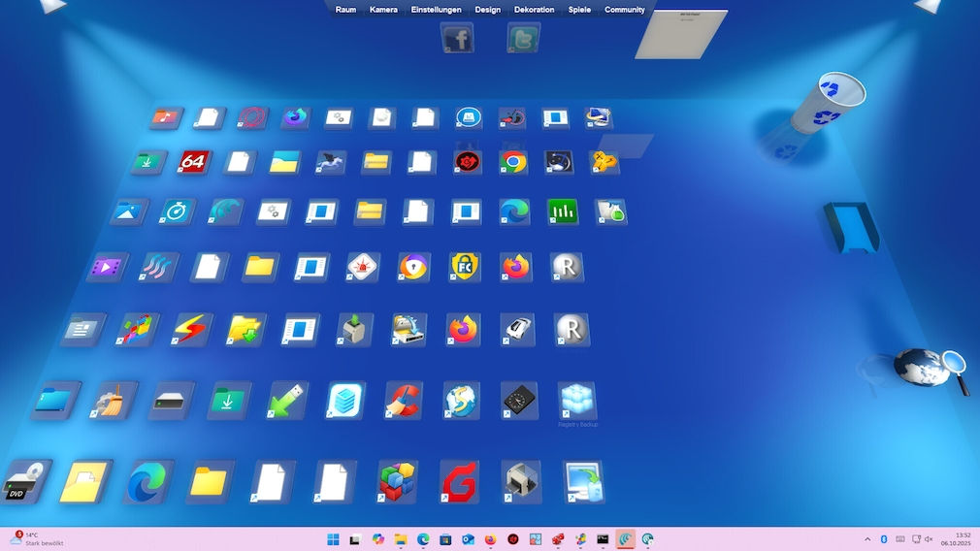Launch the red lightning bolt shortcut
This screenshot has height=551, width=980.
pyautogui.click(x=191, y=329)
